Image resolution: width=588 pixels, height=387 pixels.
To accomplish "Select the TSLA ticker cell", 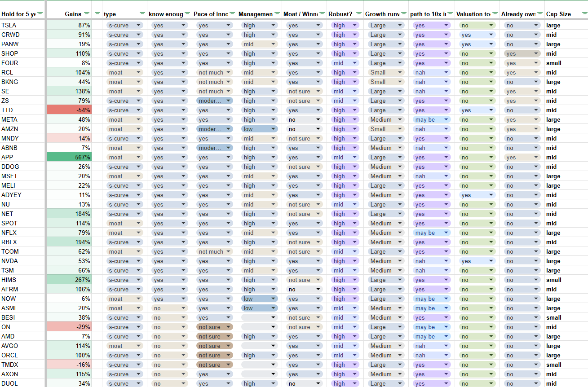I will coord(22,25).
